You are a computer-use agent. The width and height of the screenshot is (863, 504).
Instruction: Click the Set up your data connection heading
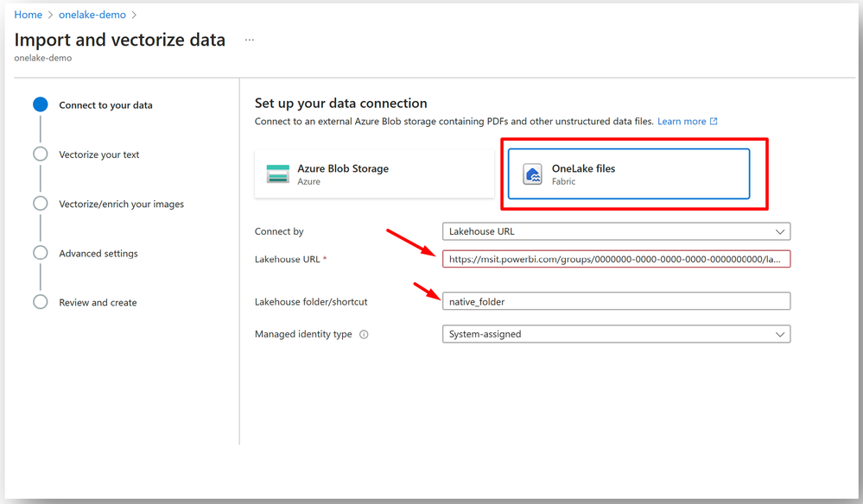[340, 104]
